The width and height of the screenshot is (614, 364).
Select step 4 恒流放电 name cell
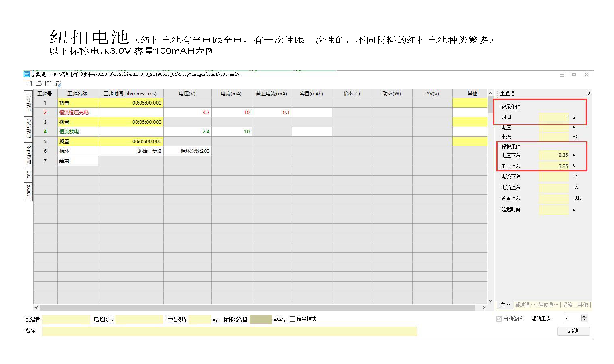(x=78, y=132)
